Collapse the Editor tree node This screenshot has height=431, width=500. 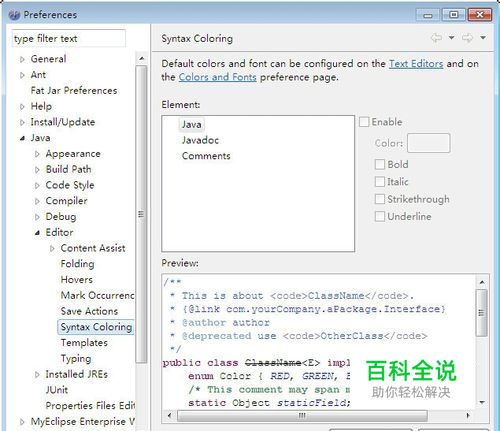pyautogui.click(x=37, y=233)
